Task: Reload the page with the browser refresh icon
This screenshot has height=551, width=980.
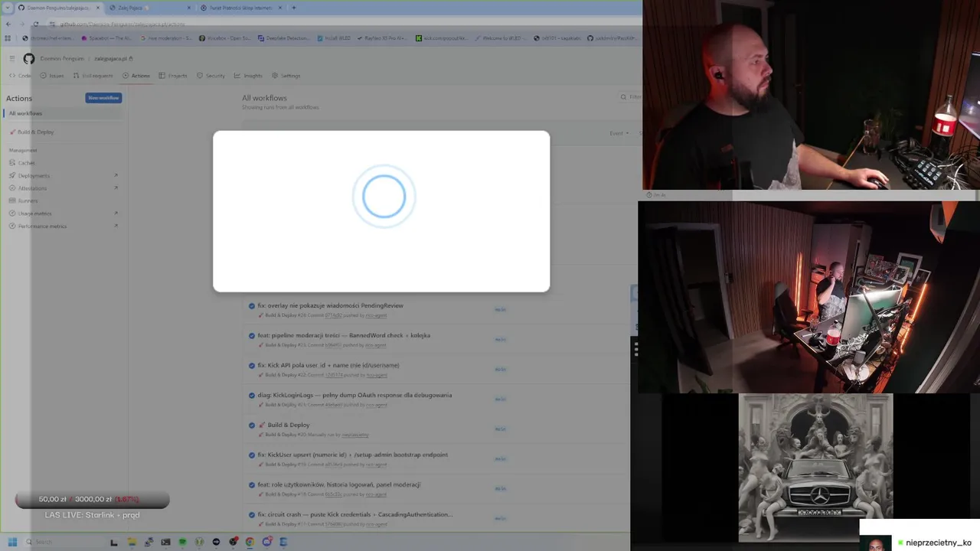Action: 35,24
